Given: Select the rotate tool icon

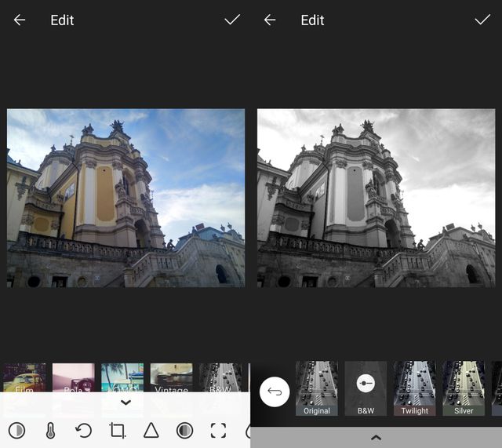Looking at the screenshot, I should point(84,431).
